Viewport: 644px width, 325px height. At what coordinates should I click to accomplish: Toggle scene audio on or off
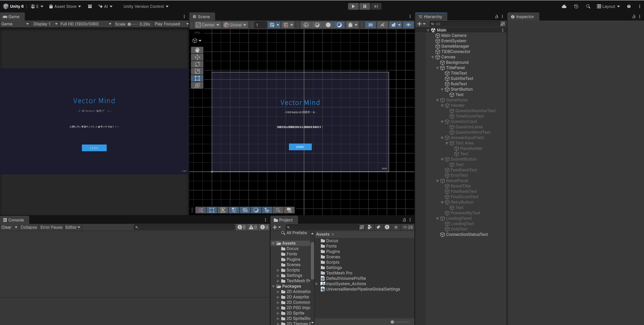(x=383, y=25)
